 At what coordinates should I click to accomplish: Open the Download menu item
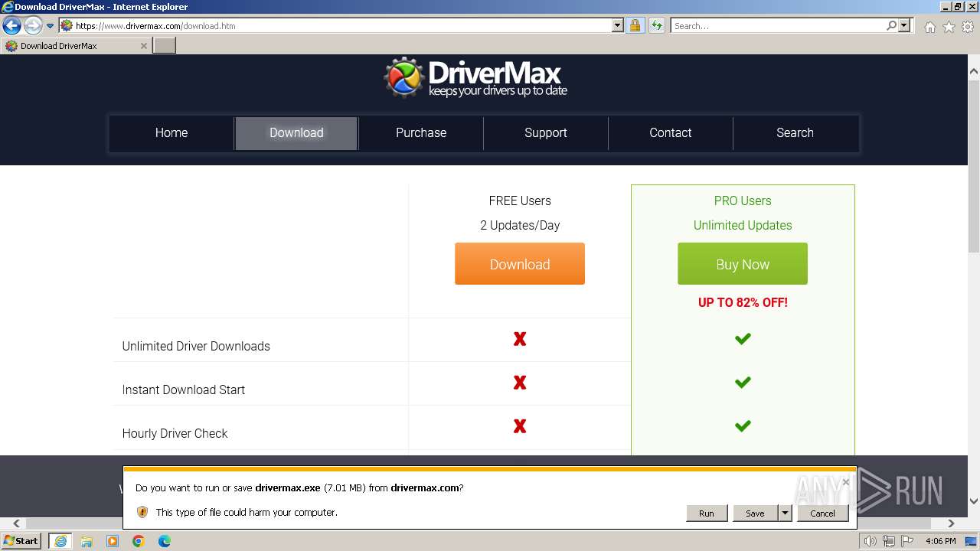(296, 132)
